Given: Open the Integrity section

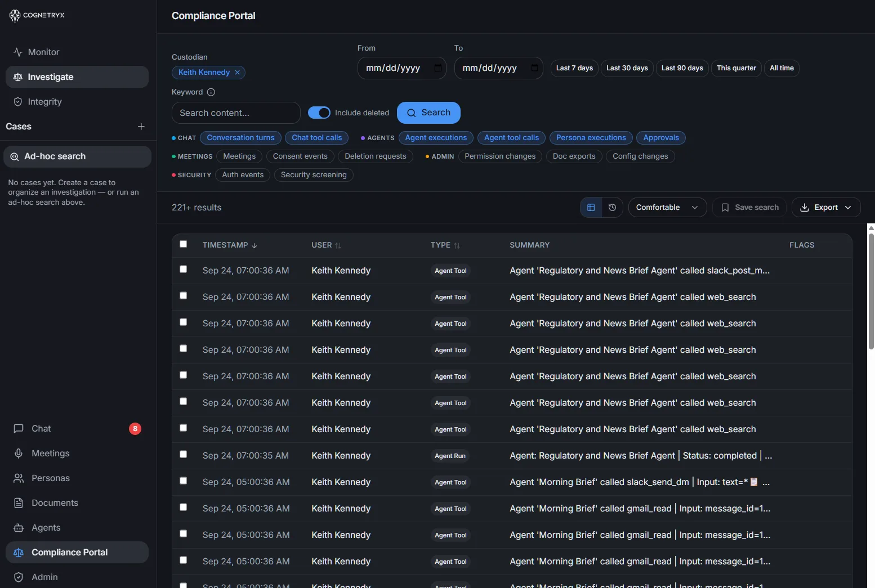Looking at the screenshot, I should [x=77, y=102].
